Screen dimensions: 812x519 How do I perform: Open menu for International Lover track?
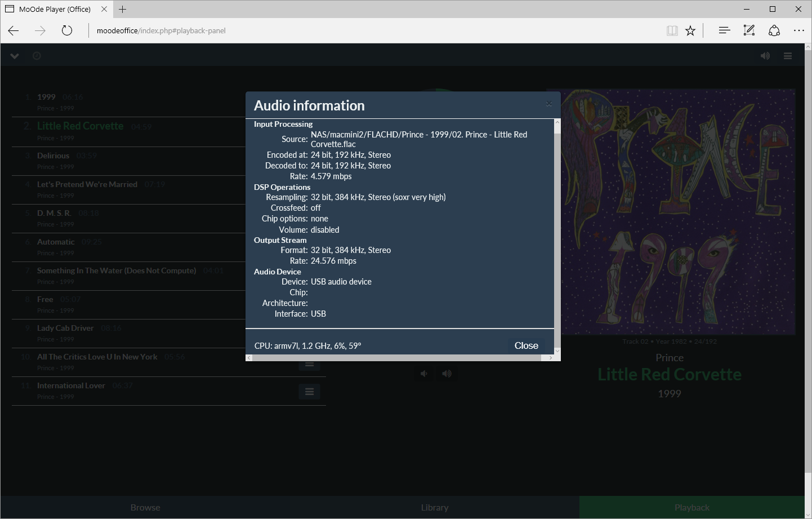click(x=309, y=391)
